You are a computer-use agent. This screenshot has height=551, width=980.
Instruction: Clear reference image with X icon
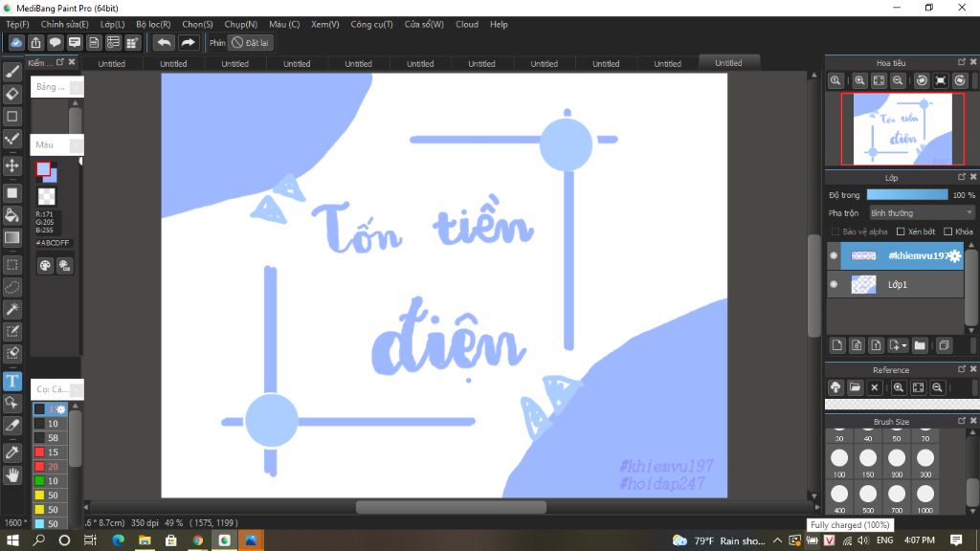[x=875, y=388]
